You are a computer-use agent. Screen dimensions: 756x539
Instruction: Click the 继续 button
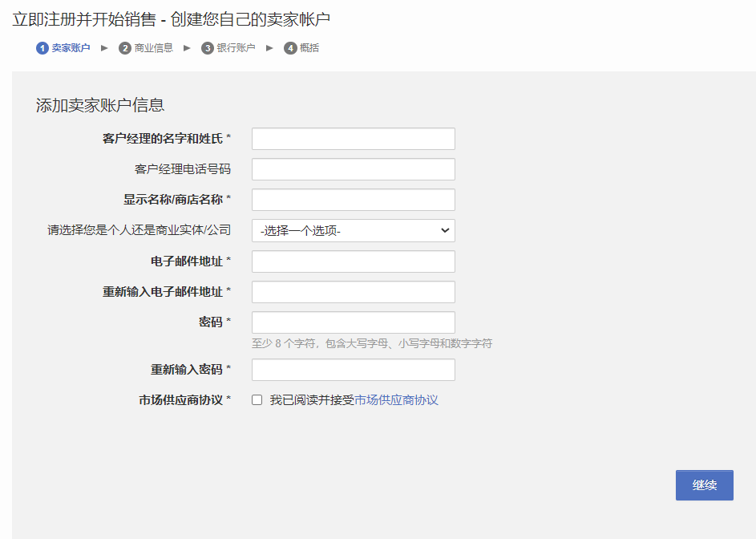[x=705, y=485]
